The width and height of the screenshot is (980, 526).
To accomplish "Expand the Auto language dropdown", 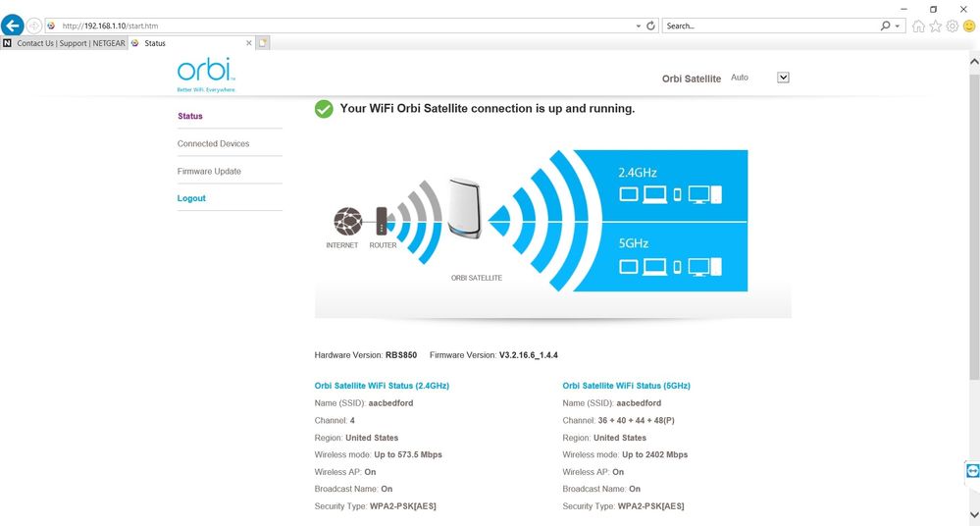I will (x=783, y=78).
